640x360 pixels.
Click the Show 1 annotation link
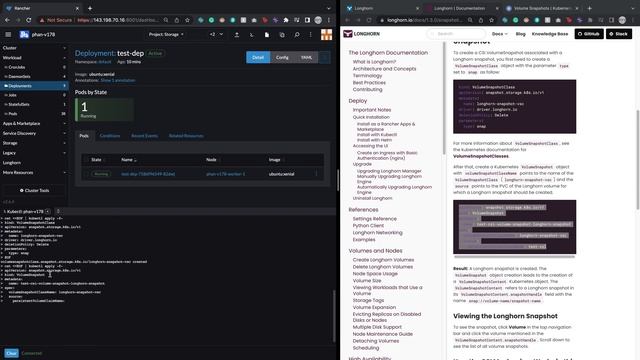click(x=118, y=80)
